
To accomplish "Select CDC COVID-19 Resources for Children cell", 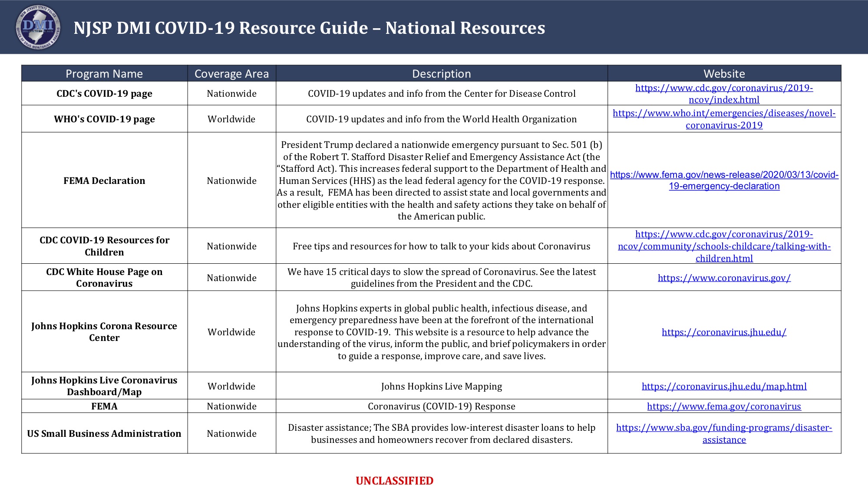I will 104,246.
